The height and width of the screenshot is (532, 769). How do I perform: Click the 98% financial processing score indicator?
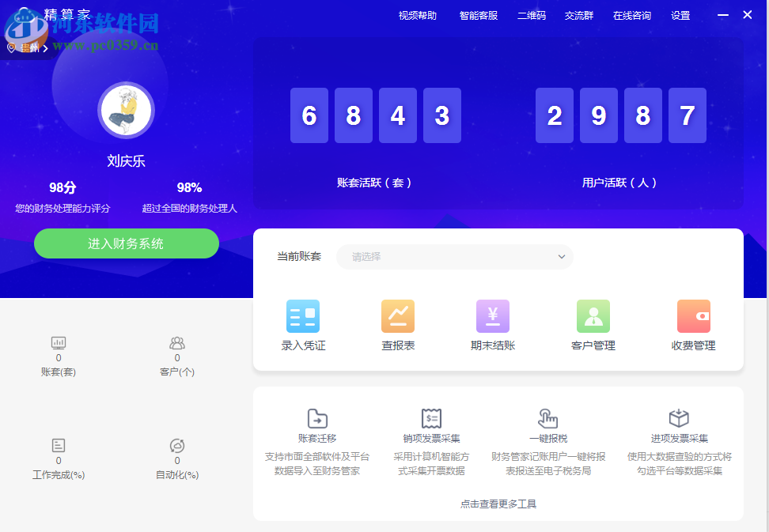pyautogui.click(x=189, y=188)
